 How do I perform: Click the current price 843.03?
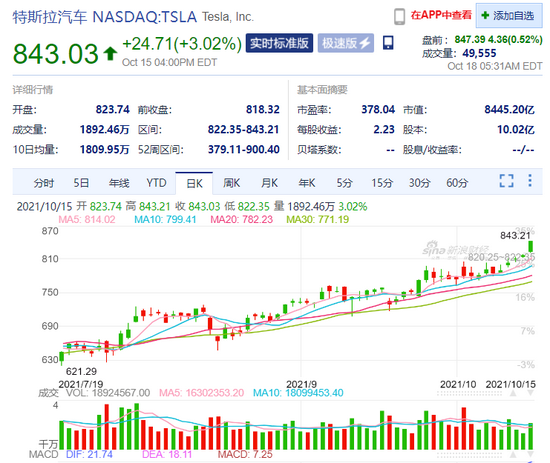[x=55, y=54]
